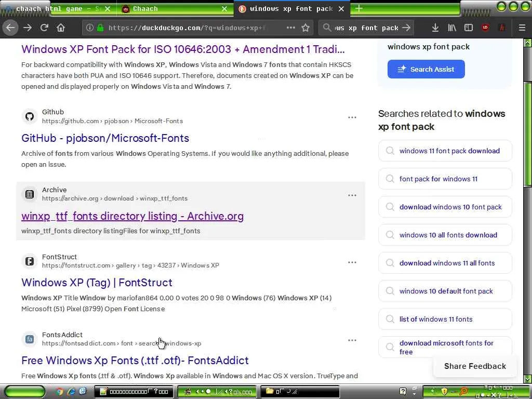
Task: Click the search bar magnifier icon
Action: [327, 28]
